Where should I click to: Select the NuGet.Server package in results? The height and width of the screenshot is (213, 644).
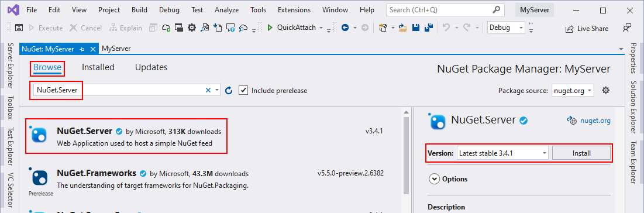pos(209,136)
